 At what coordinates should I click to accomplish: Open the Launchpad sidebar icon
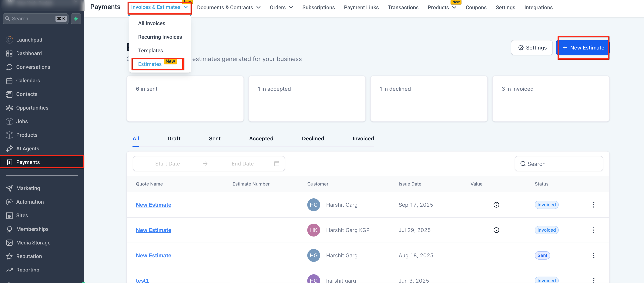coord(9,40)
